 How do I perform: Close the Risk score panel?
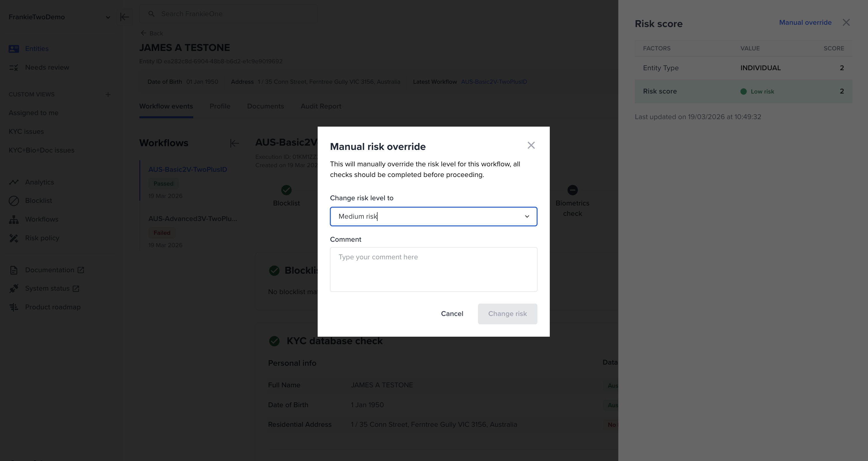(x=846, y=22)
